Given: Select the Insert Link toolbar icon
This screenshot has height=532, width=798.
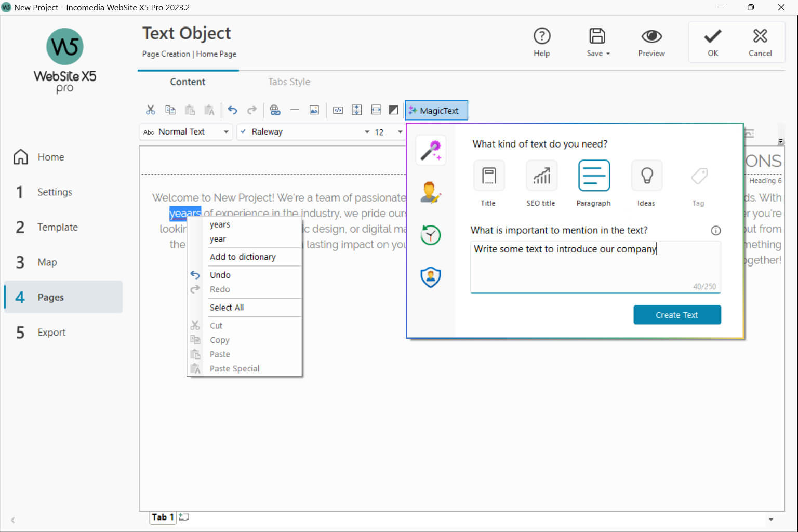Looking at the screenshot, I should tap(275, 110).
